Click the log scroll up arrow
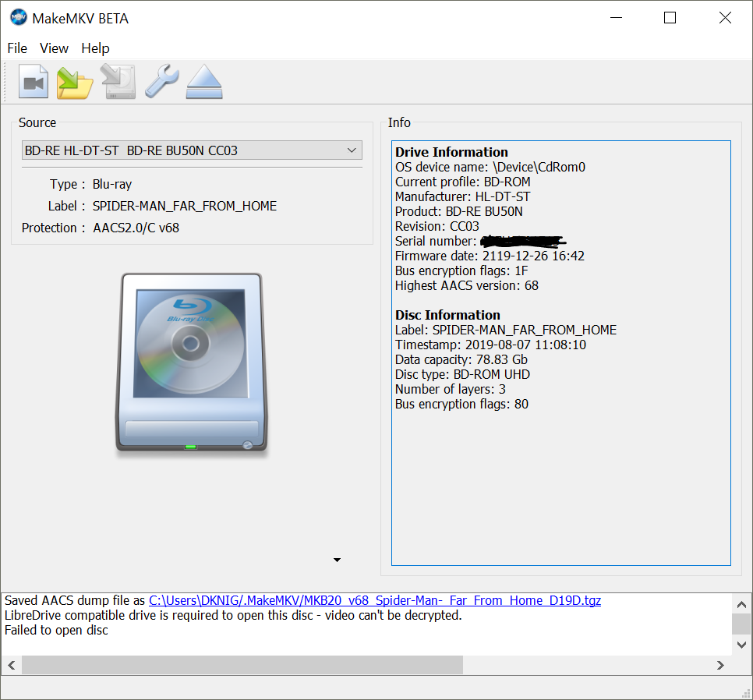 (741, 604)
